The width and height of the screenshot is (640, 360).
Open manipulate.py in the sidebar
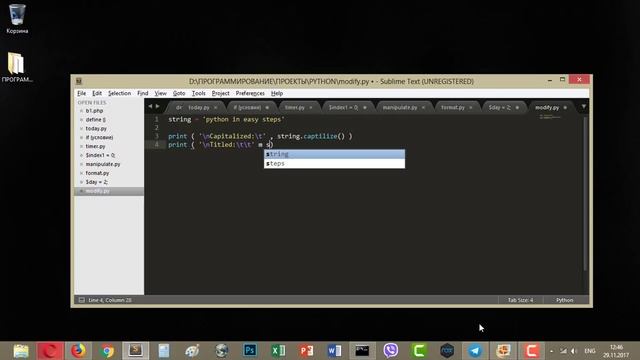click(x=103, y=164)
